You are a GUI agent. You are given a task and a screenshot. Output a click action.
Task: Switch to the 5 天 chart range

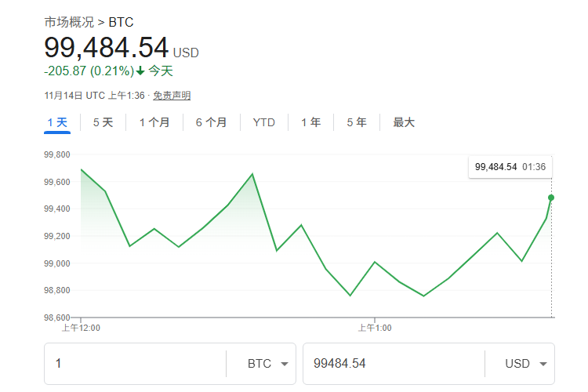(x=103, y=122)
